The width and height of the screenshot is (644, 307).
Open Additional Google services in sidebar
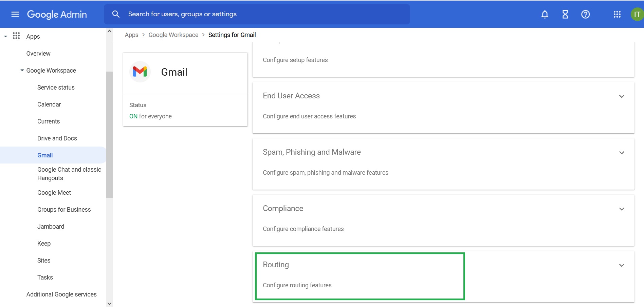pos(61,294)
